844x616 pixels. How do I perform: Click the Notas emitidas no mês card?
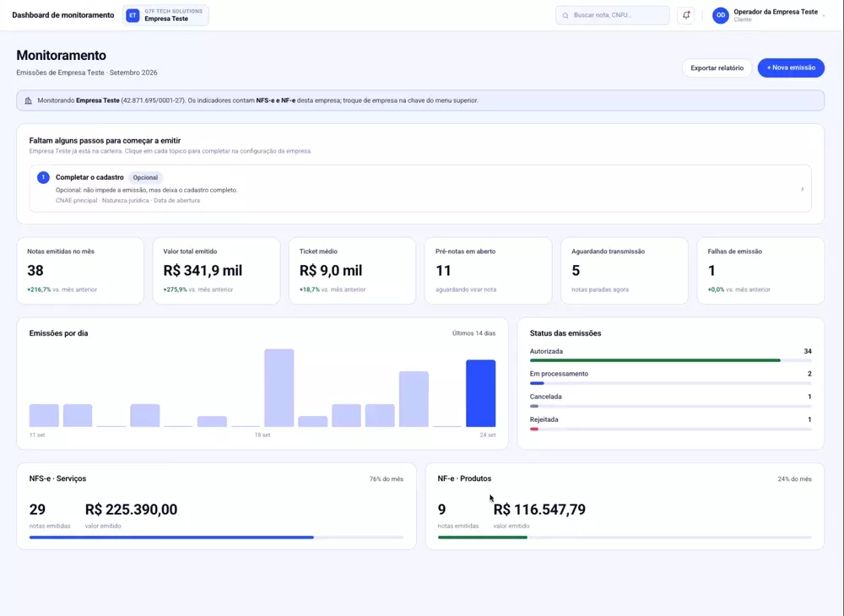click(80, 271)
